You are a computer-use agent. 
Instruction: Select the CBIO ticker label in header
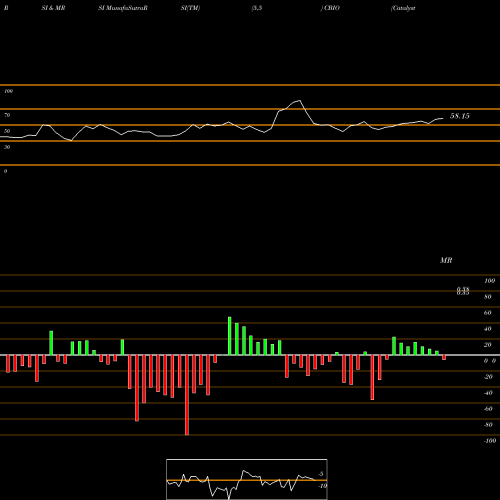point(332,8)
